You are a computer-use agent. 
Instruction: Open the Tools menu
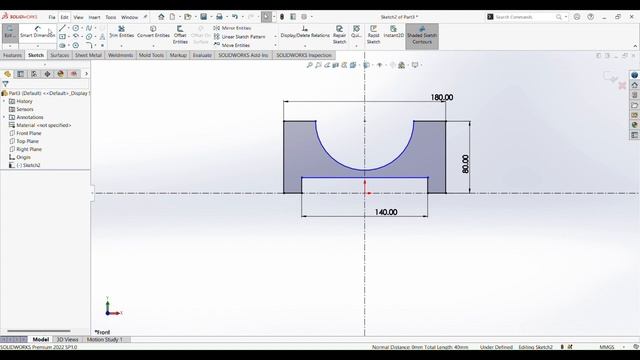click(111, 17)
